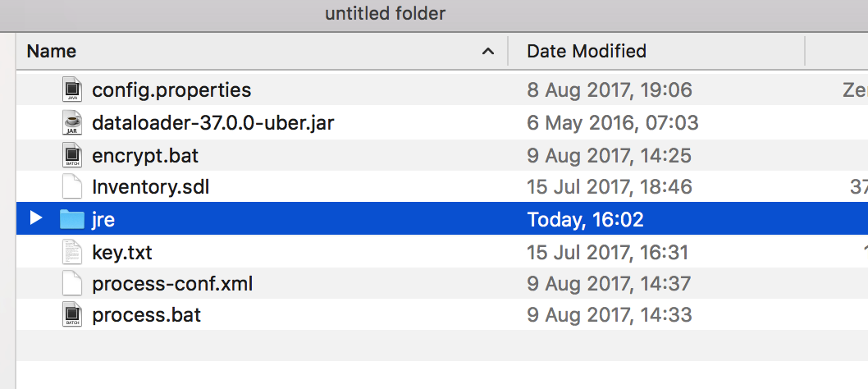Click the process-conf.xml document icon

click(72, 284)
